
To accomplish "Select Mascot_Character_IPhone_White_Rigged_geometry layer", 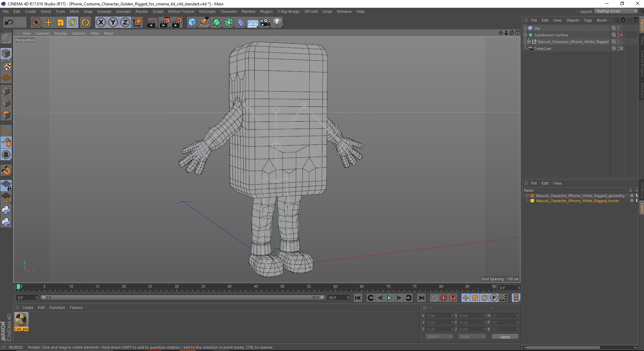I will point(580,196).
